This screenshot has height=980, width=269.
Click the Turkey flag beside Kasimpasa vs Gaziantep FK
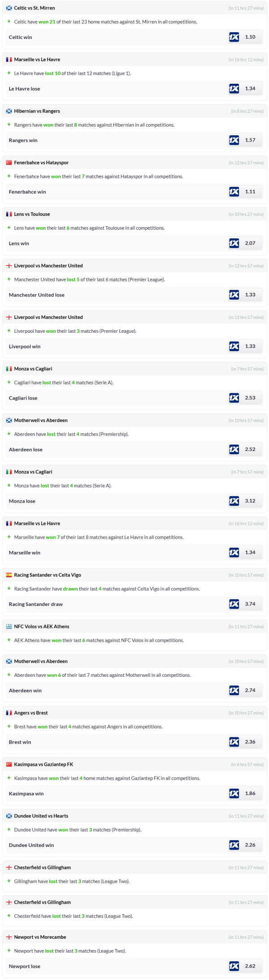[x=9, y=764]
